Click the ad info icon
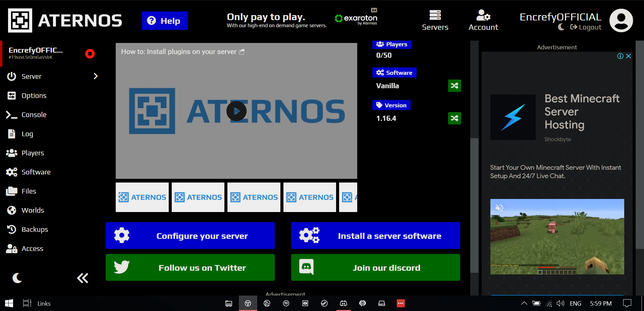 pos(620,56)
